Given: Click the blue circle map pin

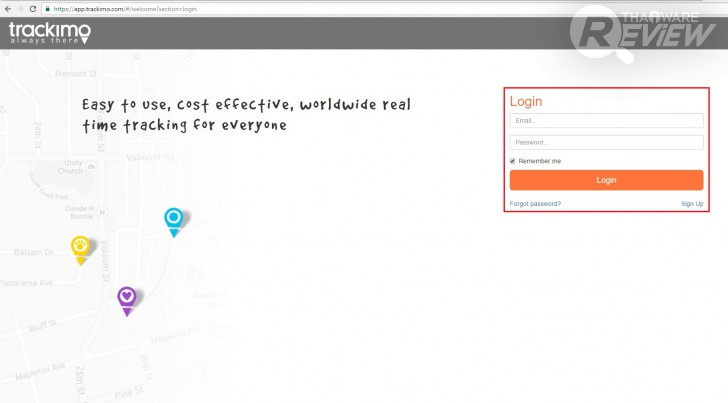Looking at the screenshot, I should [174, 222].
